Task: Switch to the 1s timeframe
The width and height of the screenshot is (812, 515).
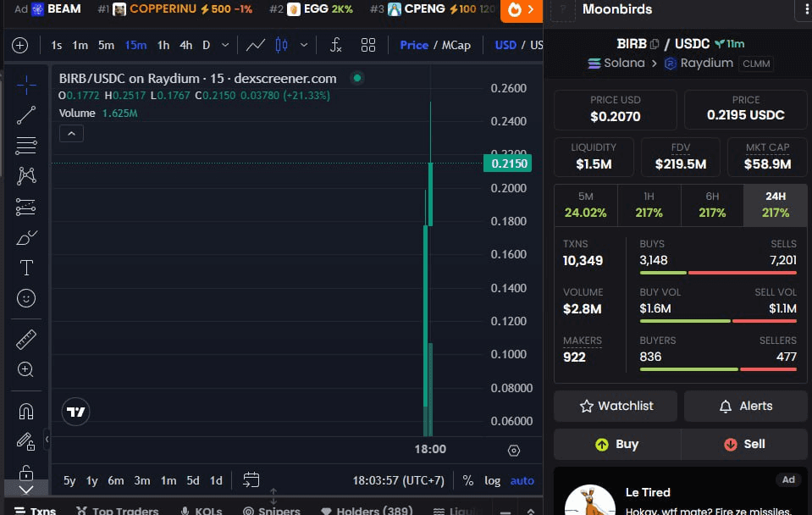Action: (x=57, y=45)
